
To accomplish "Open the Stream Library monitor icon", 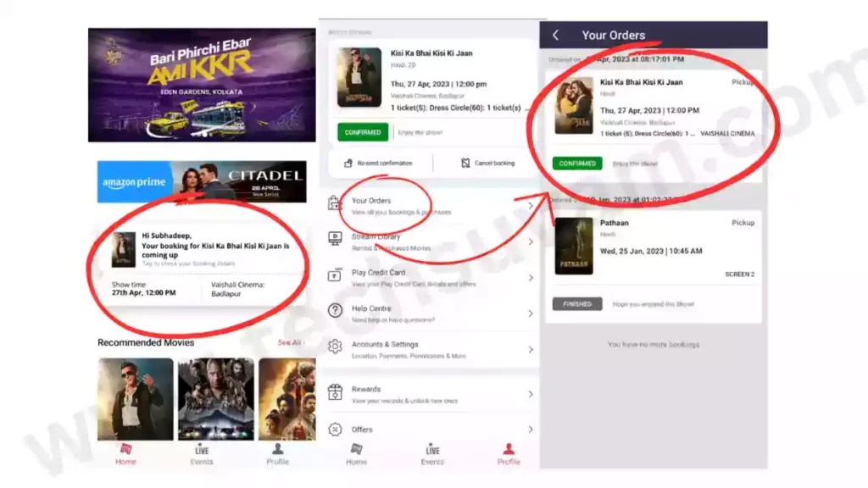I will tap(335, 239).
